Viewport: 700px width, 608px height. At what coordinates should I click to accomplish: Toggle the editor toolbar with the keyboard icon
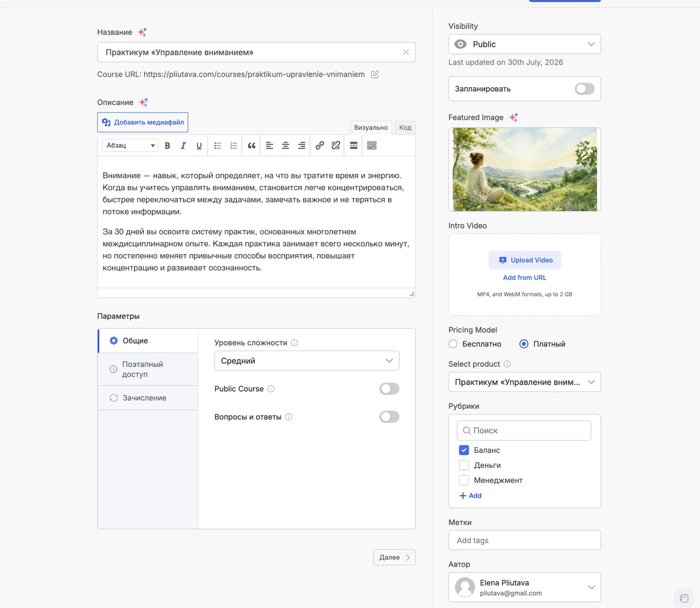[x=372, y=145]
